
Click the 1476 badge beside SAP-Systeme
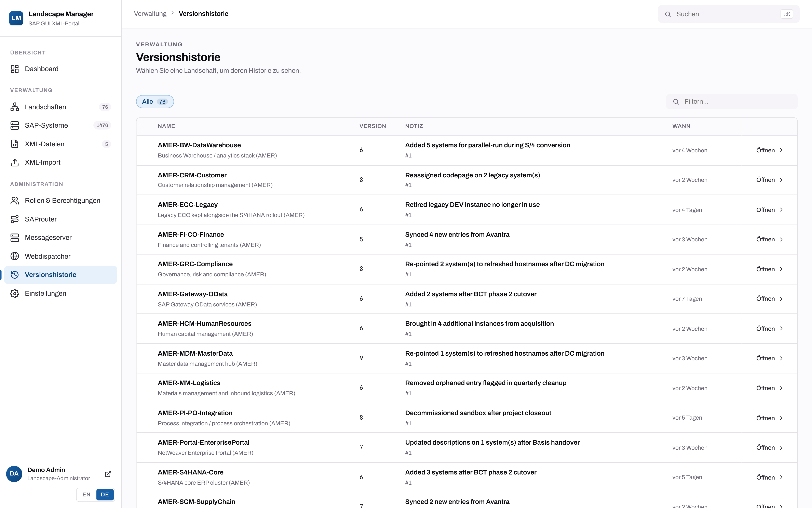(102, 125)
